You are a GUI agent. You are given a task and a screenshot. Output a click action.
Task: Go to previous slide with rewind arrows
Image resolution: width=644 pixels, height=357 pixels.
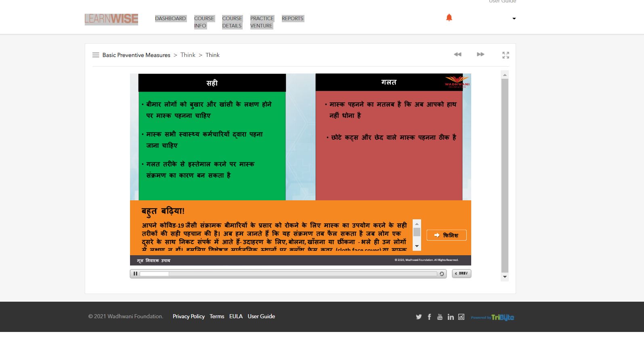tap(457, 55)
